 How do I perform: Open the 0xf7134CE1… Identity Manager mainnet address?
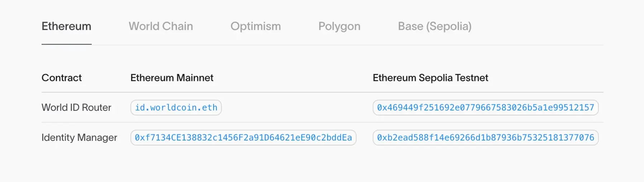tap(243, 138)
